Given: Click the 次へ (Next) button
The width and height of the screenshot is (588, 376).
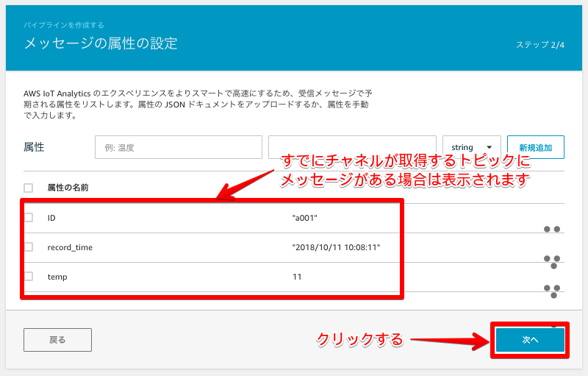Looking at the screenshot, I should pos(530,340).
